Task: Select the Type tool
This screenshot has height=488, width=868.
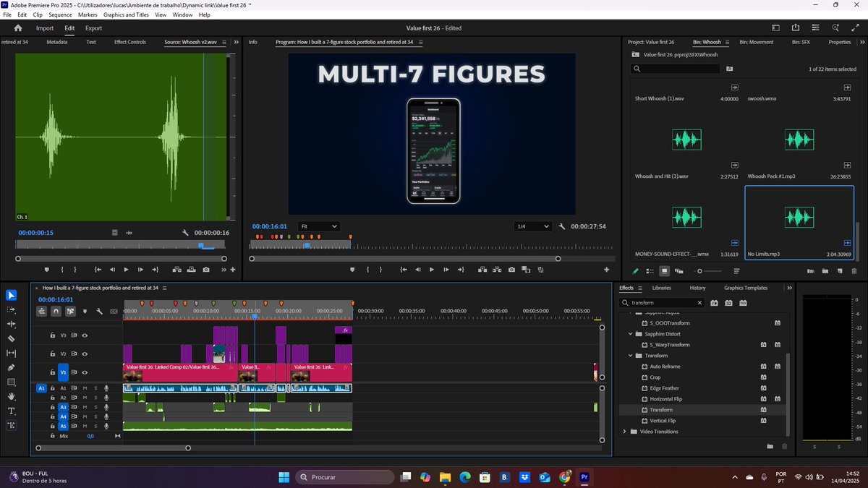Action: tap(12, 411)
